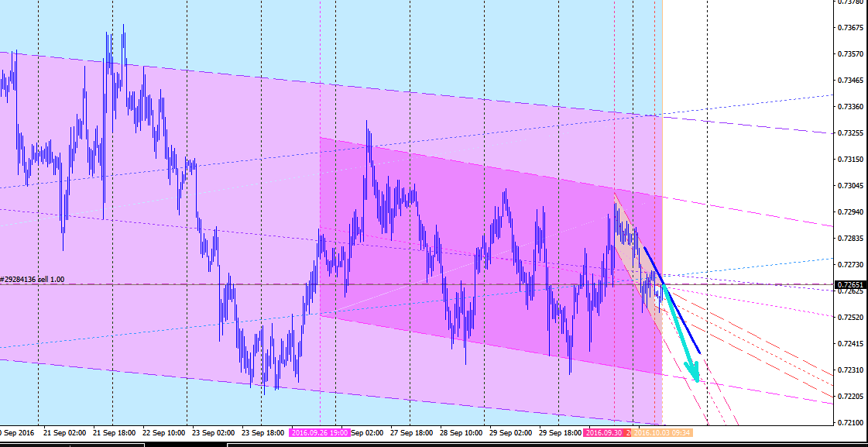Click the 0.73675 price axis label
The image size is (868, 447).
click(849, 28)
